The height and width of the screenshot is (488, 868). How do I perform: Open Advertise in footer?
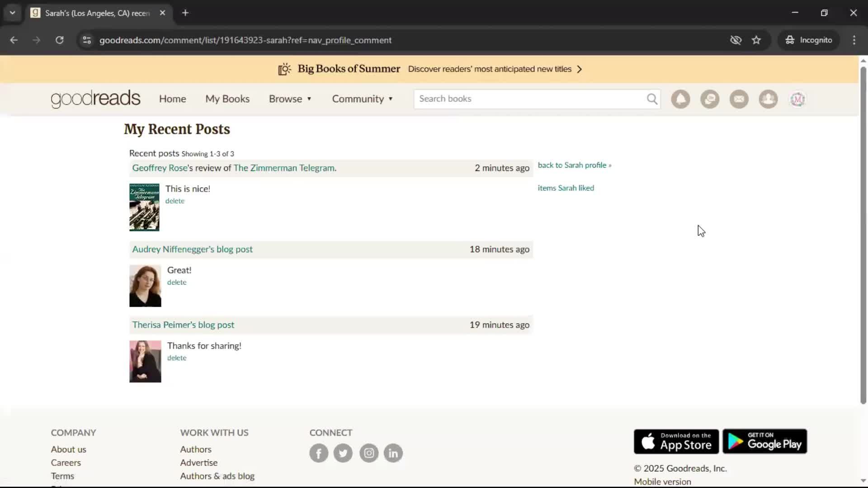pos(199,462)
